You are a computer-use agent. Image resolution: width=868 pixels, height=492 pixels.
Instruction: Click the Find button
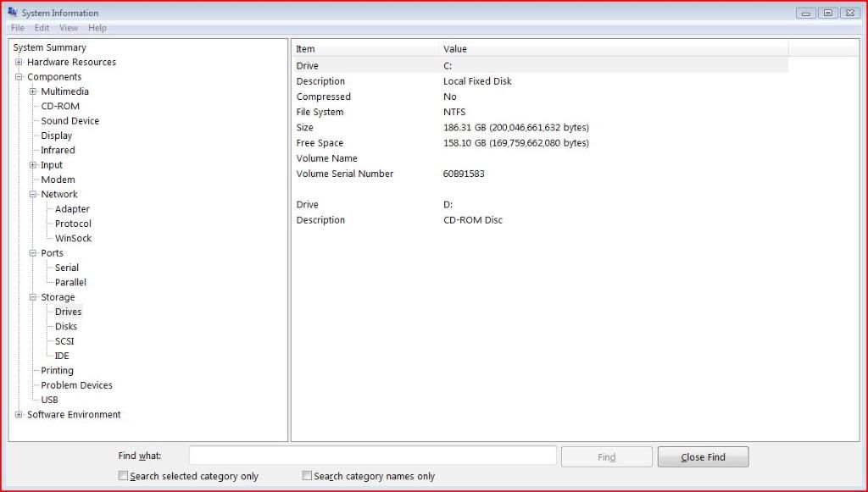(x=606, y=457)
